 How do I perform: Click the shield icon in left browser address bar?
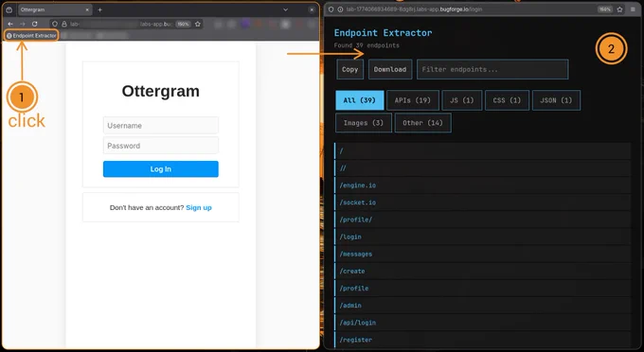coord(55,24)
